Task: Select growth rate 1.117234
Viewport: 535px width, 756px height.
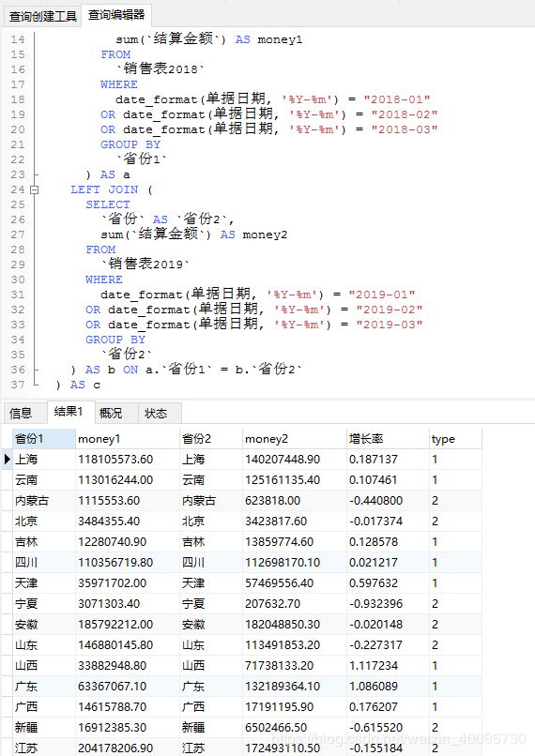Action: 388,665
